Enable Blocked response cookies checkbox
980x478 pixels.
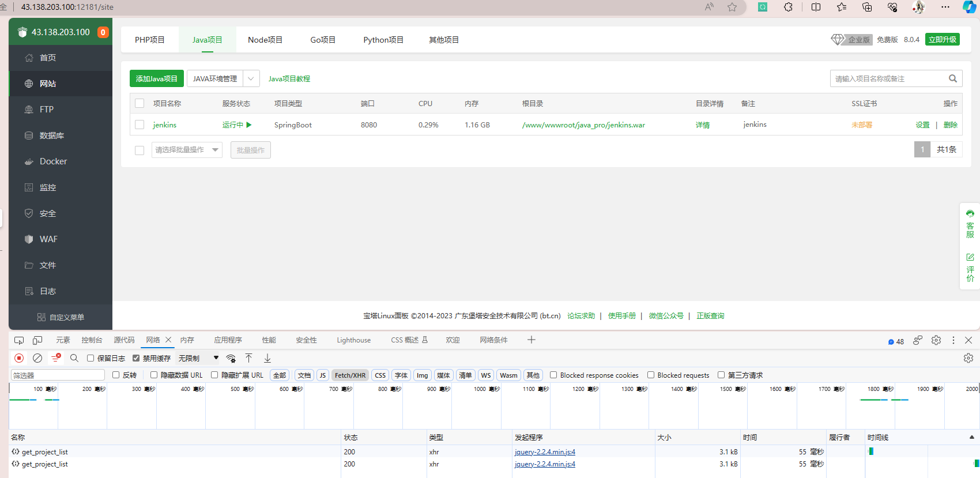553,375
